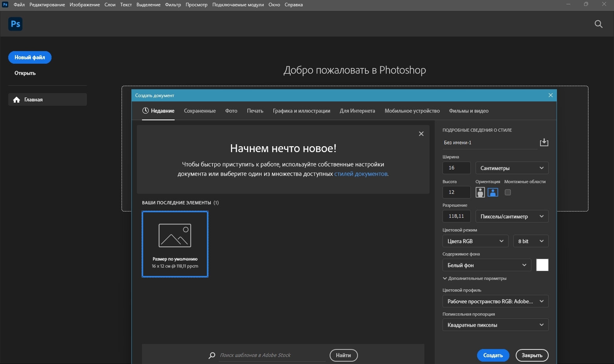
Task: Switch to the 'Печать' tab
Action: (255, 111)
